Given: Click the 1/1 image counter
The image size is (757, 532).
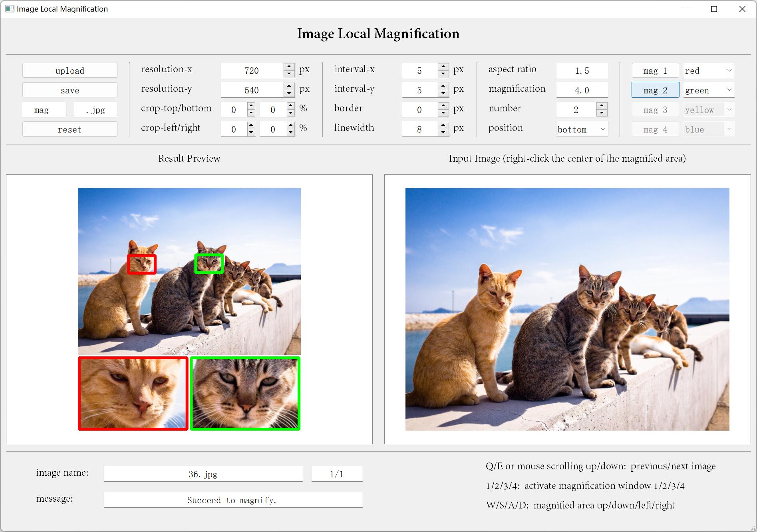Looking at the screenshot, I should (x=337, y=474).
